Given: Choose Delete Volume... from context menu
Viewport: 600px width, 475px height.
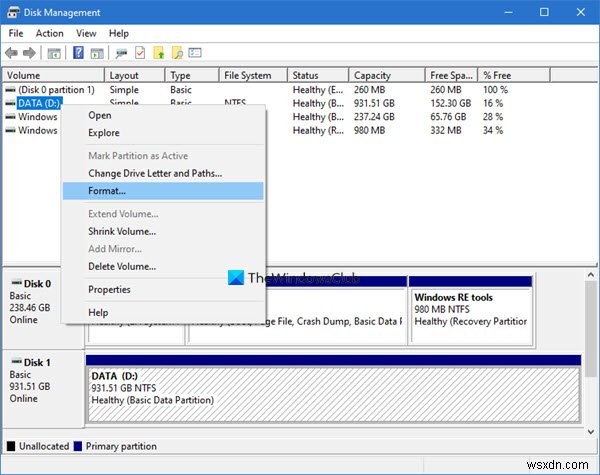Looking at the screenshot, I should point(163,266).
